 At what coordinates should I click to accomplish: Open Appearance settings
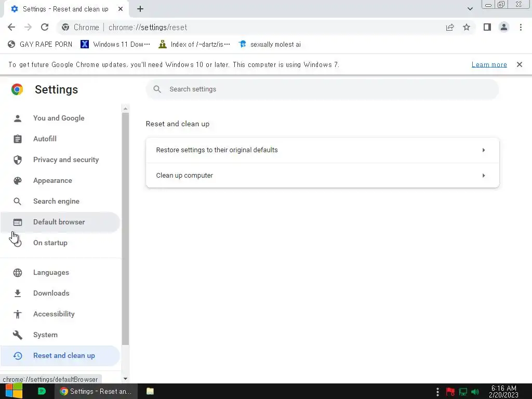(60, 180)
